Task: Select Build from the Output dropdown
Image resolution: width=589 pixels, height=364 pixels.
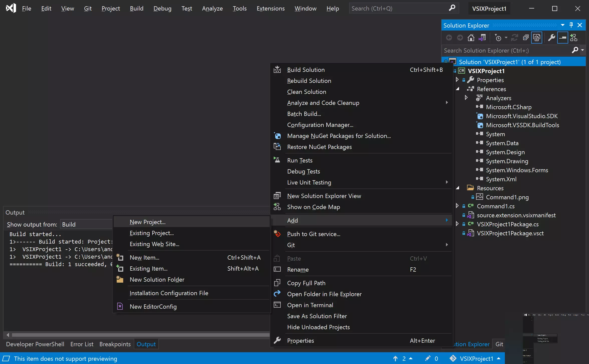Action: pyautogui.click(x=84, y=224)
